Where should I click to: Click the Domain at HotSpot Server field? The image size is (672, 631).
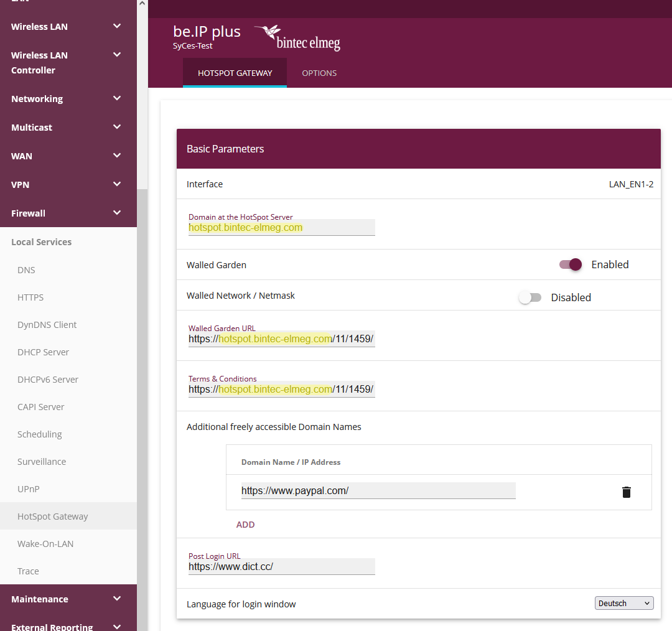pyautogui.click(x=281, y=228)
